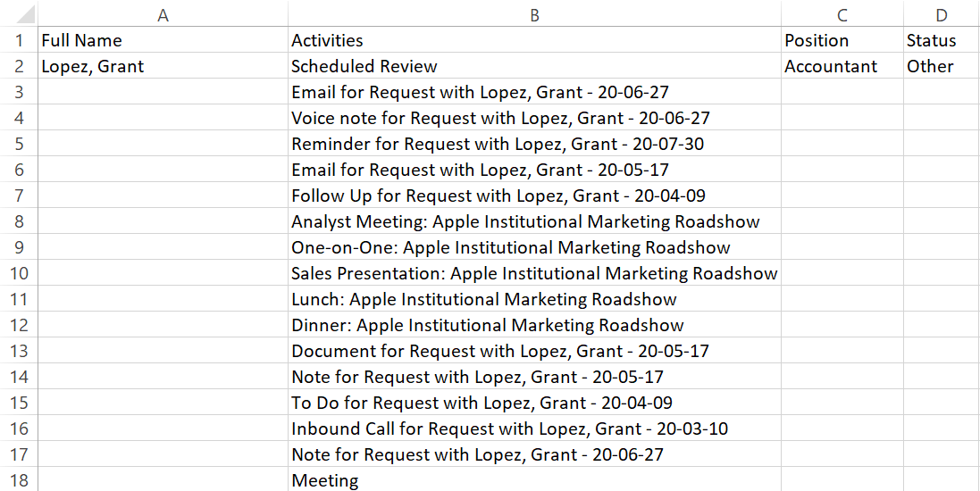Image resolution: width=980 pixels, height=491 pixels.
Task: Select the Status header cell
Action: (x=941, y=40)
